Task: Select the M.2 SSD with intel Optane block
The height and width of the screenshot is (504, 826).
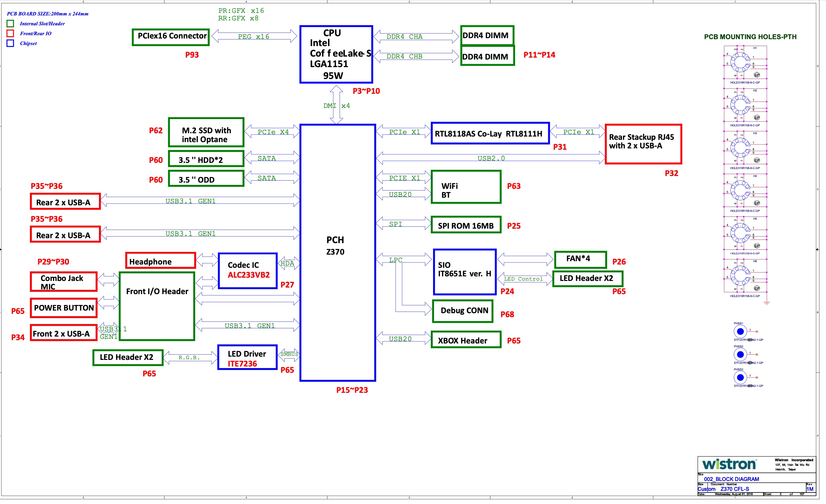Action: click(206, 132)
